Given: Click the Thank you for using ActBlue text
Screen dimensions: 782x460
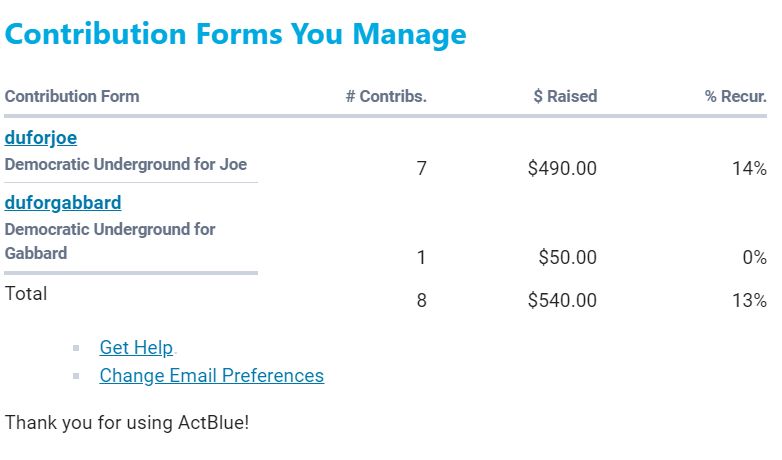Looking at the screenshot, I should (x=127, y=423).
